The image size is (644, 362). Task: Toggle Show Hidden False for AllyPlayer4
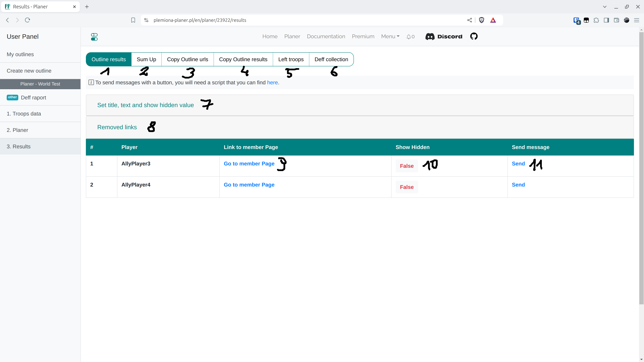click(x=407, y=187)
